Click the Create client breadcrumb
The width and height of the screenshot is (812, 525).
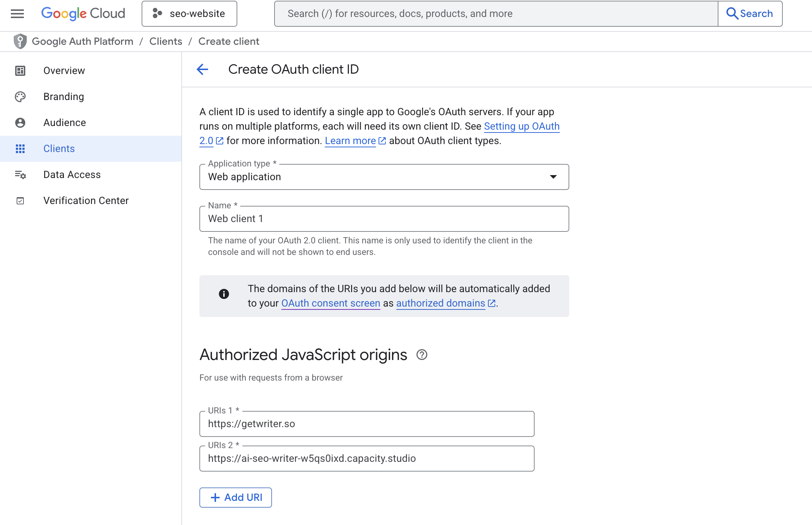click(229, 41)
